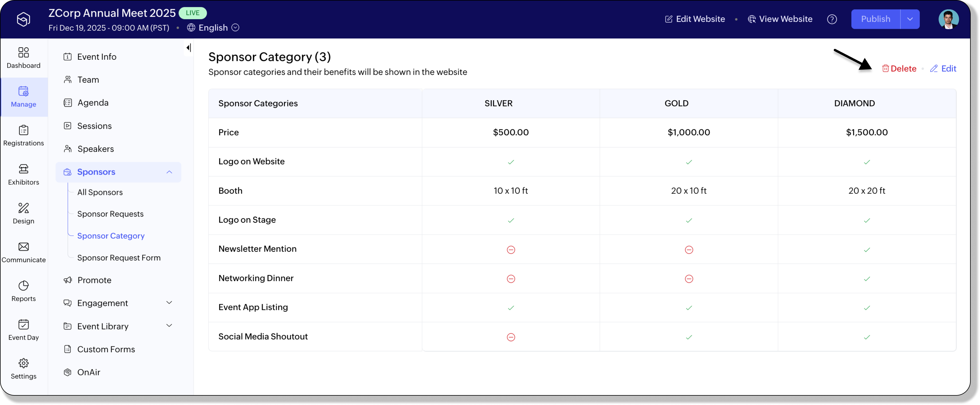Click the help question mark icon
The width and height of the screenshot is (980, 405).
click(x=832, y=19)
